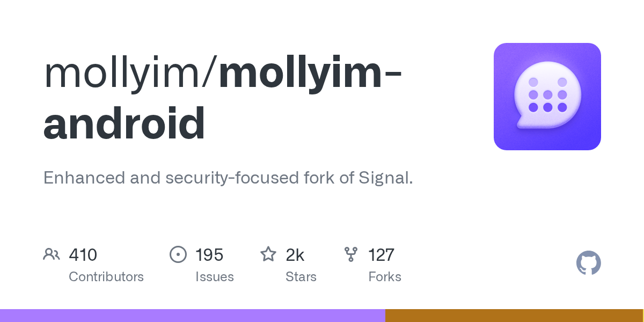Click the Stars star icon
The image size is (644, 322).
(x=268, y=254)
